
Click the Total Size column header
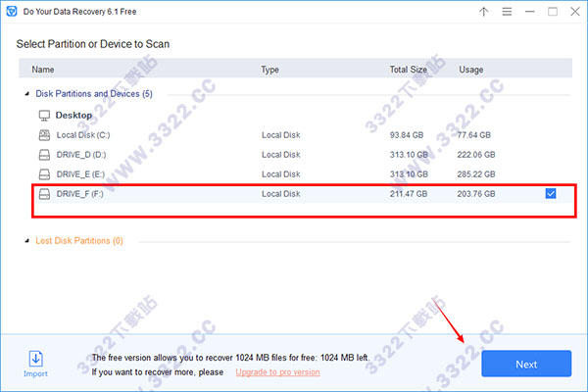408,70
